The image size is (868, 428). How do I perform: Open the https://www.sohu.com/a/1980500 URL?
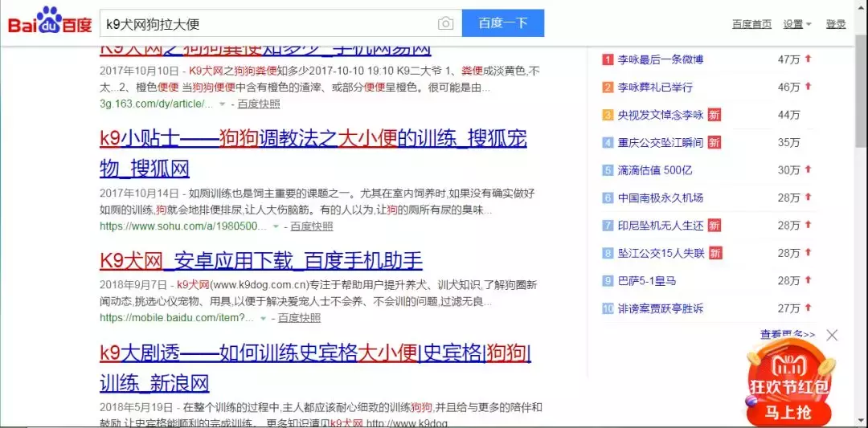point(182,226)
